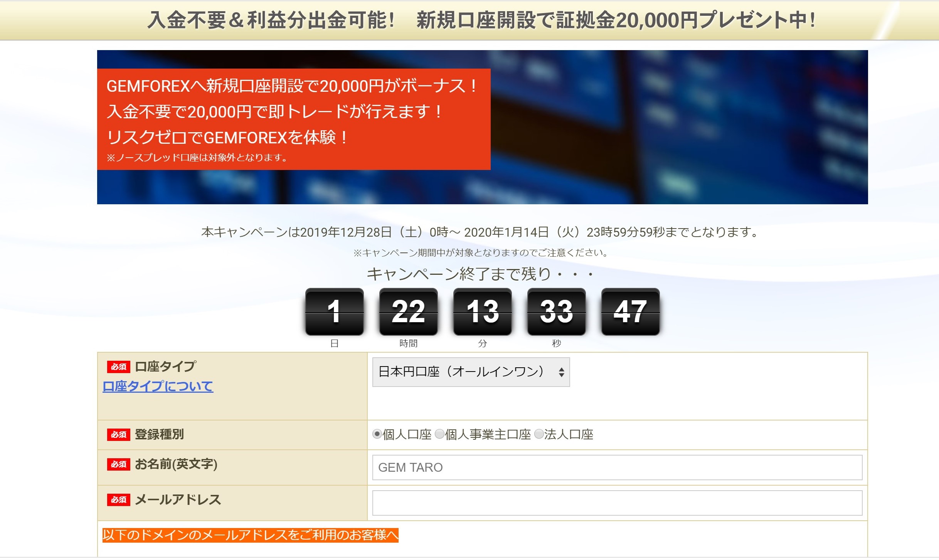Click the countdown days flip card showing 1
This screenshot has width=939, height=560.
click(x=334, y=311)
